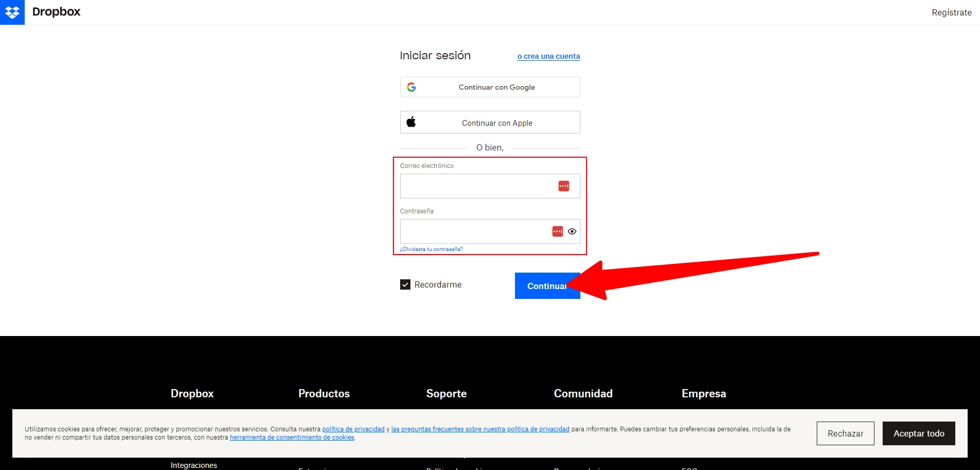Reject cookies with the Rechazar button
This screenshot has height=470, width=980.
[845, 433]
